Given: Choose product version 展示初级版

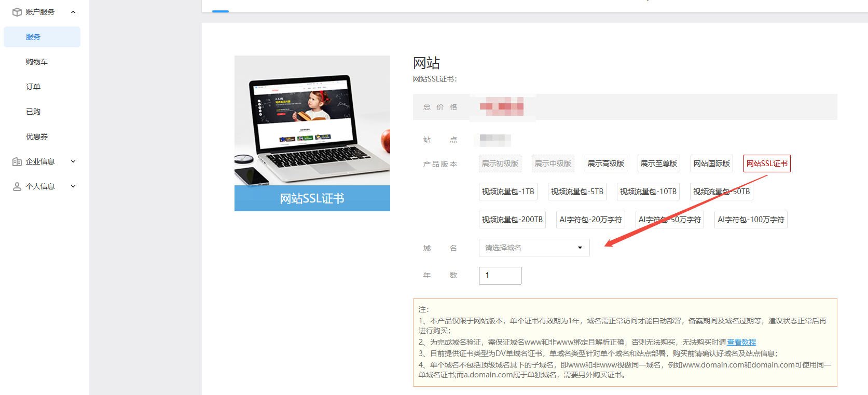Looking at the screenshot, I should tap(500, 164).
